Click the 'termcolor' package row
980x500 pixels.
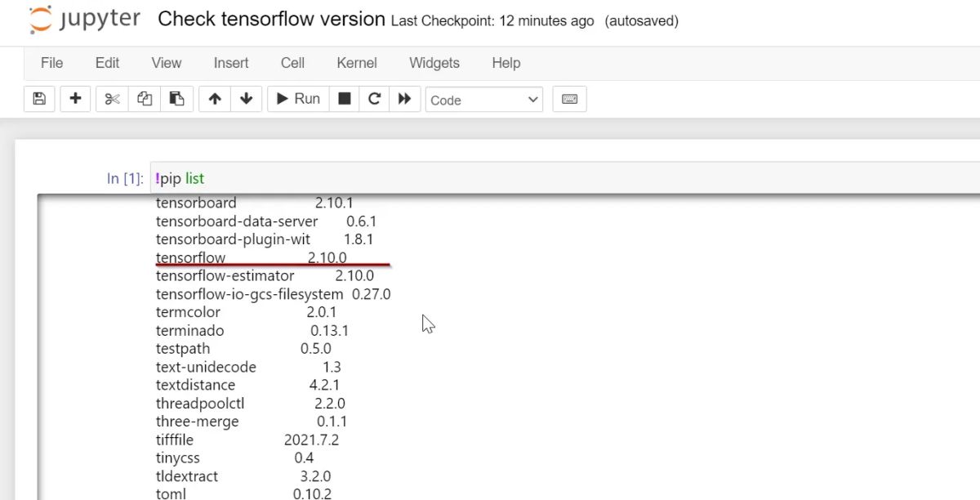pyautogui.click(x=246, y=312)
